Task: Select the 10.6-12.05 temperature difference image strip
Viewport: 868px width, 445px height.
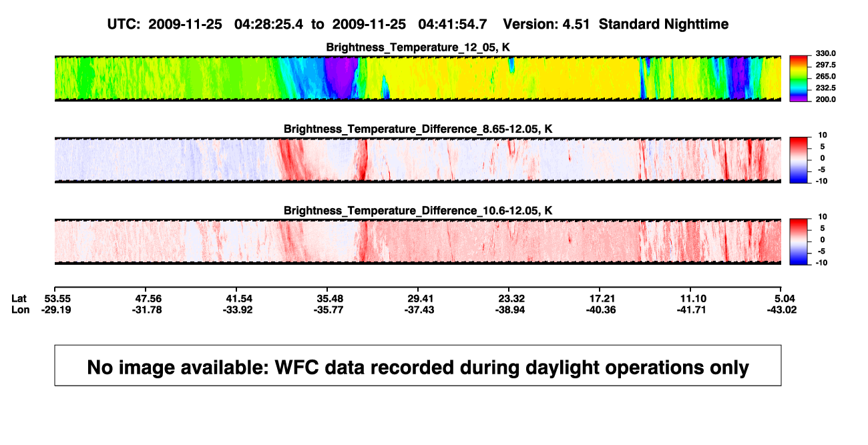Action: [418, 242]
